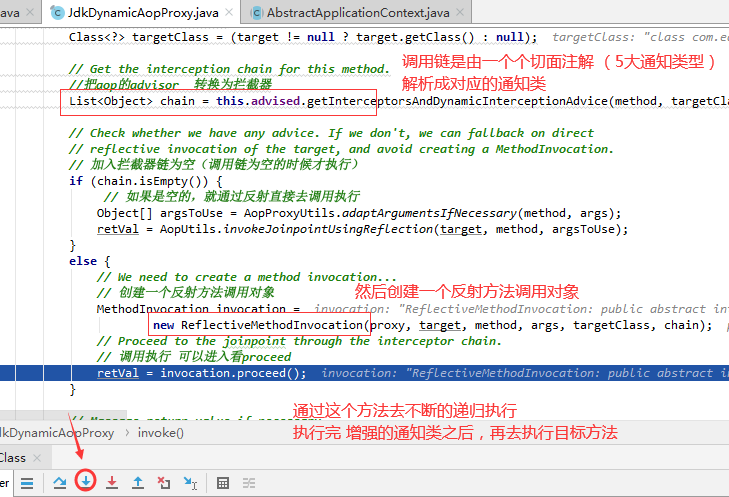
Task: Click the Chinese comment '加入拦截器链为空' line
Action: coord(213,165)
